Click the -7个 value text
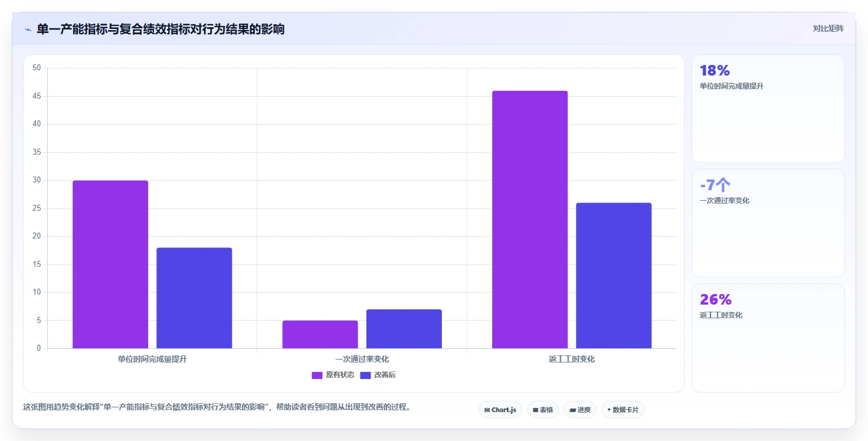The image size is (868, 441). pos(715,185)
